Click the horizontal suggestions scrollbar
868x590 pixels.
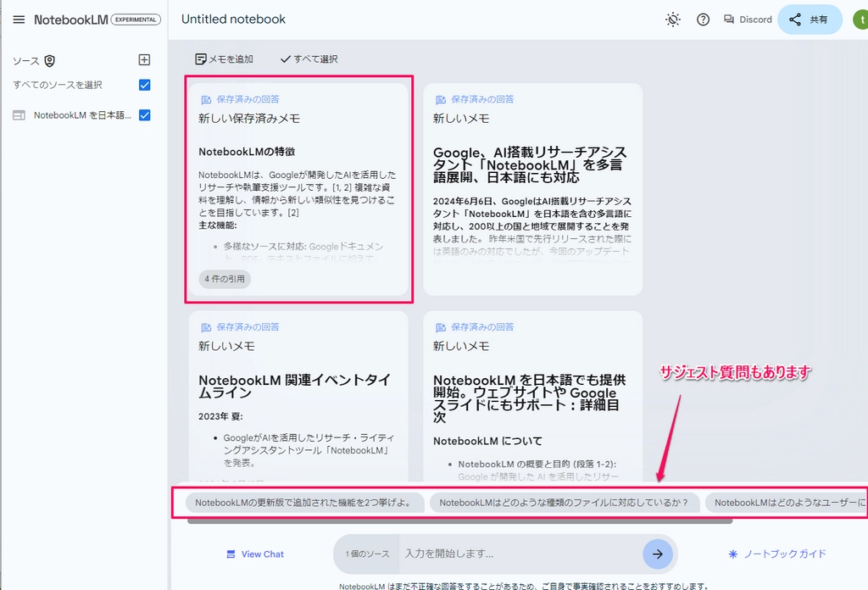[x=459, y=520]
